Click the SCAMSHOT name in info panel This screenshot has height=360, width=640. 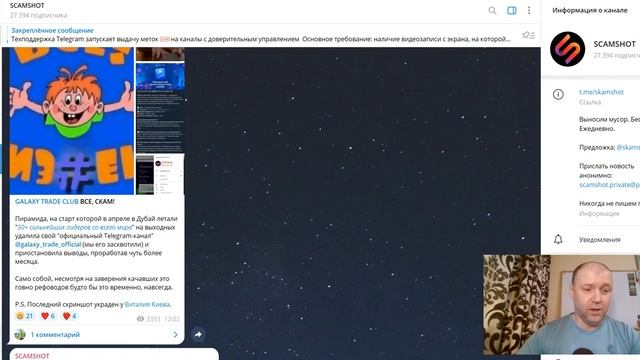coord(614,44)
